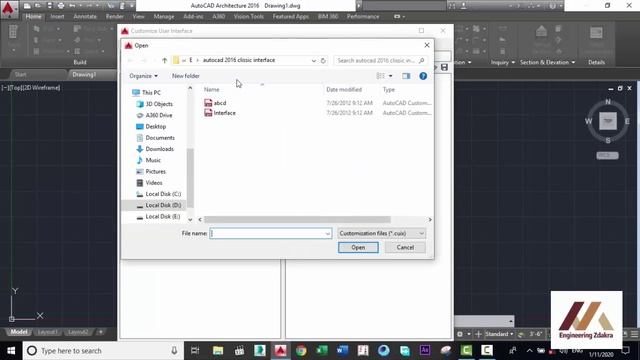Viewport: 640px width, 360px height.
Task: Open Google Chrome from the taskbar
Action: (x=301, y=351)
